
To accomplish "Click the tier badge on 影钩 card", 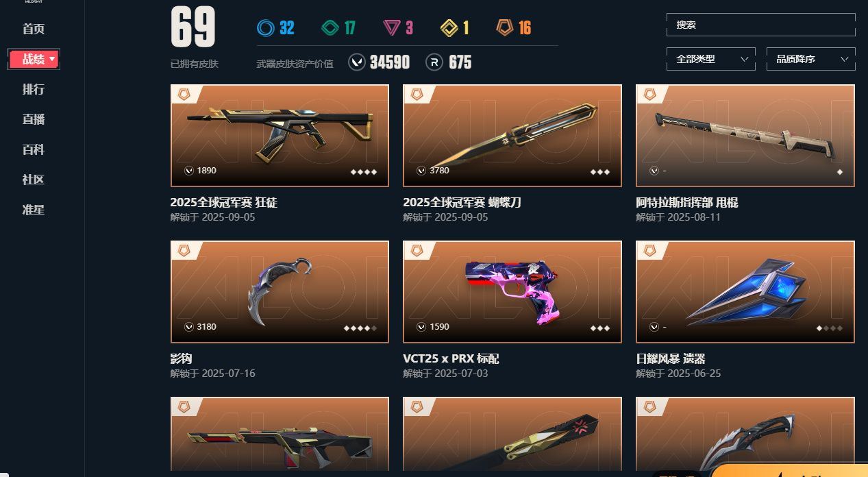I will coord(184,251).
